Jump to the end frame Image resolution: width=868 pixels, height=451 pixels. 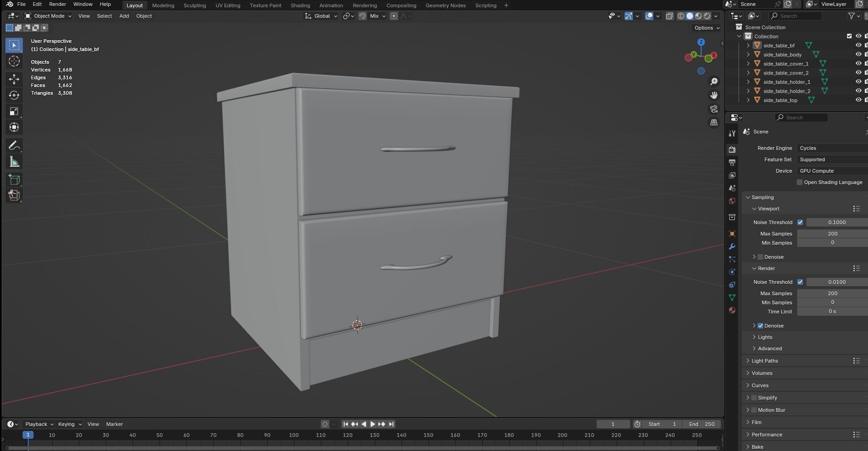pos(391,424)
